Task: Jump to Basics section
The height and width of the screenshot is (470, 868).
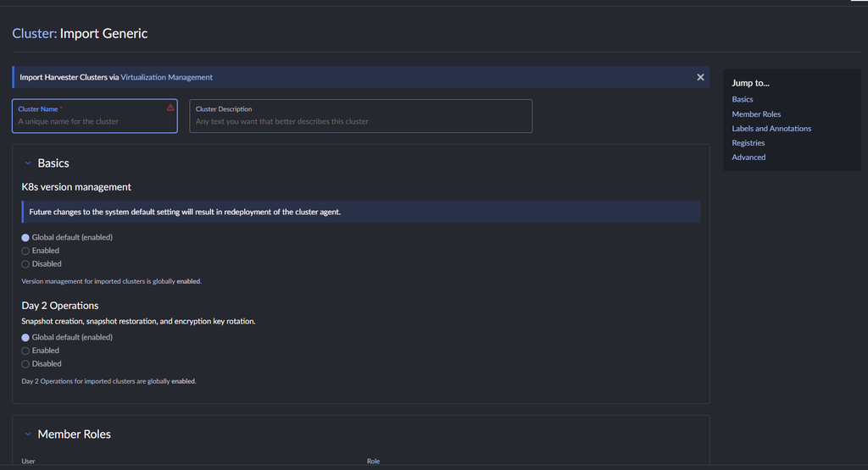Action: 743,100
